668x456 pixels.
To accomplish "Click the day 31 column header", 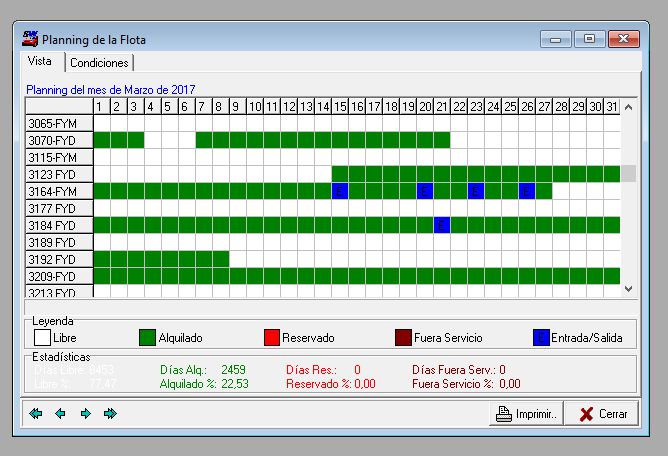I will (612, 107).
